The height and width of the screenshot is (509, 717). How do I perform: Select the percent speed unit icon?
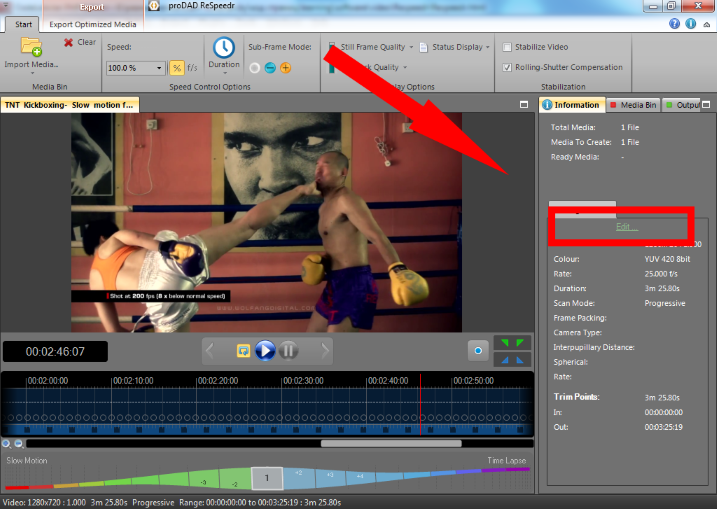pos(176,68)
